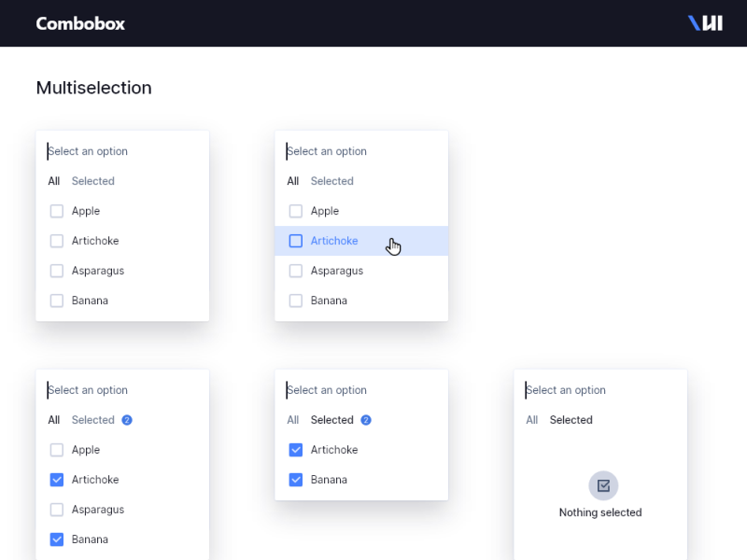This screenshot has height=560, width=747.
Task: Uncheck Banana in the bottom-left combobox
Action: point(57,539)
